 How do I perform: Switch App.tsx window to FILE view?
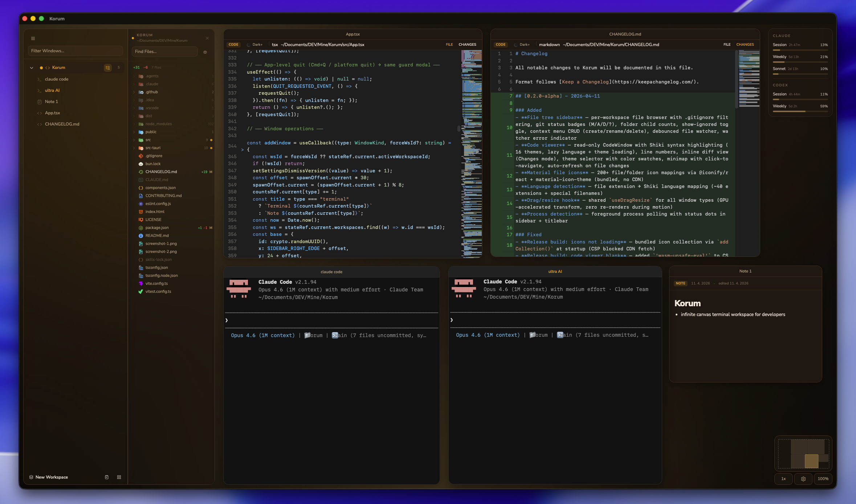click(449, 45)
